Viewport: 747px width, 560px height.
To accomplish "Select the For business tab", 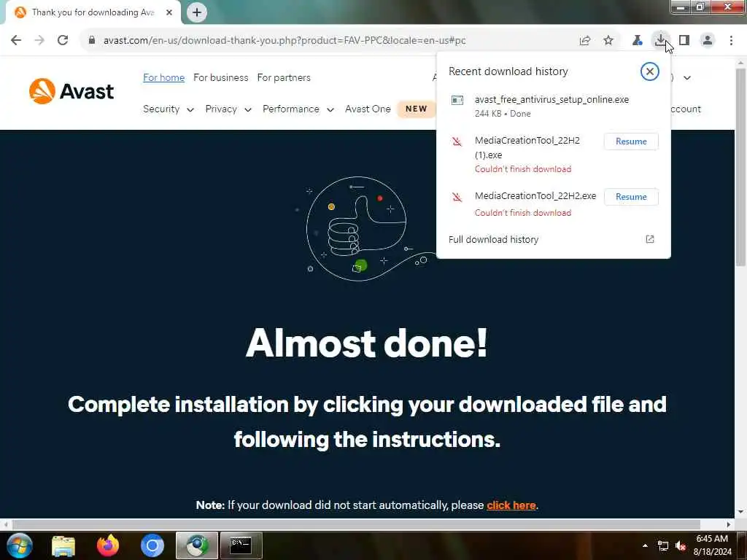I will coord(220,77).
